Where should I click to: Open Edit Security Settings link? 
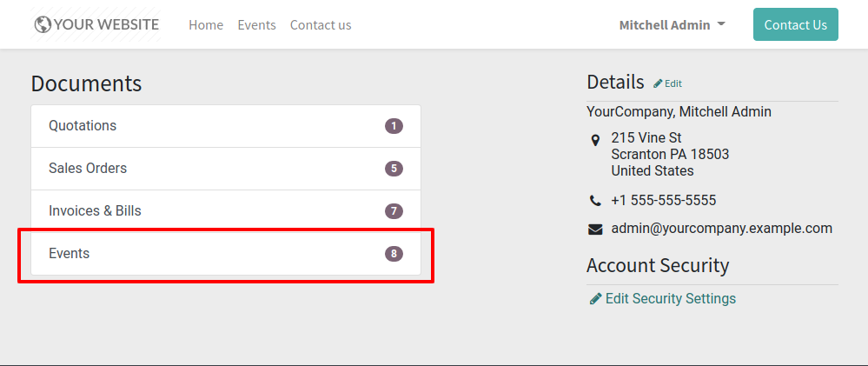(x=671, y=299)
